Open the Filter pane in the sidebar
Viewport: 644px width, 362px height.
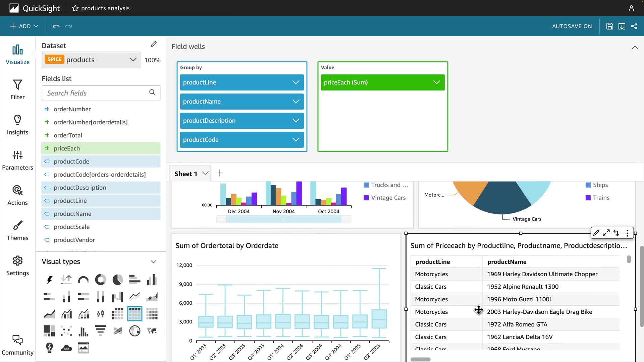pos(17,89)
